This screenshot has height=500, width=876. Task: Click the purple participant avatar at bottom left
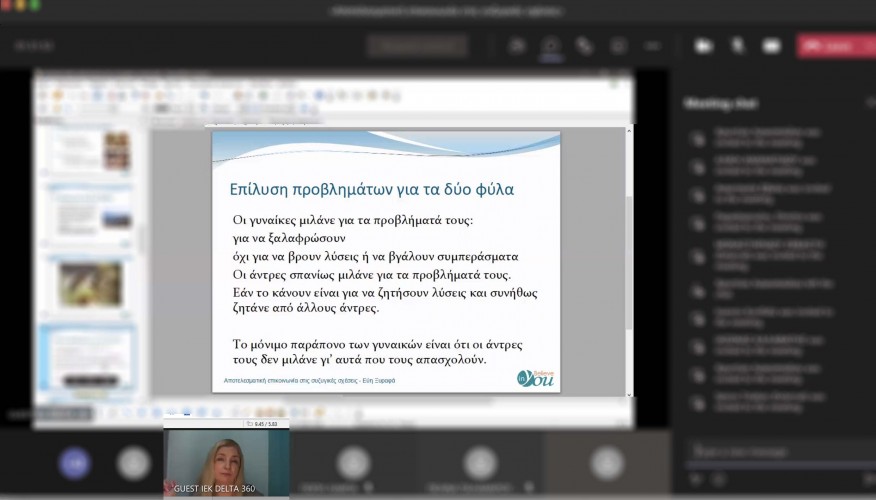tap(74, 463)
